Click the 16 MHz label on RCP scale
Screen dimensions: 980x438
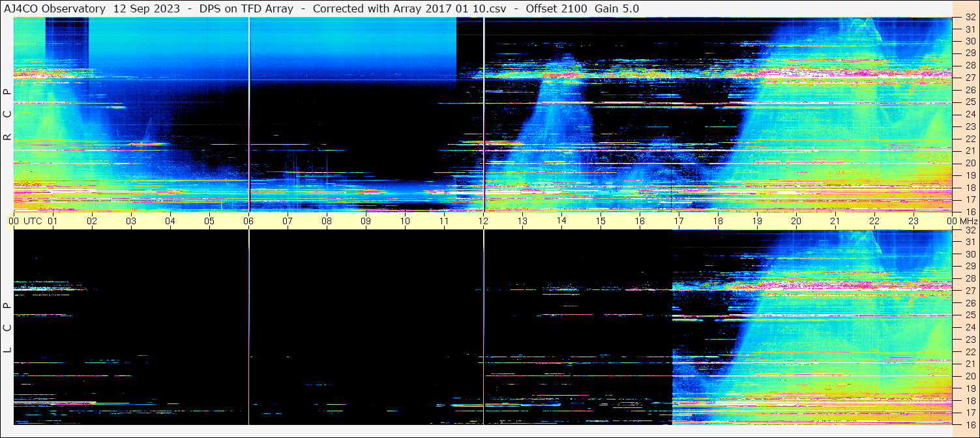point(970,212)
